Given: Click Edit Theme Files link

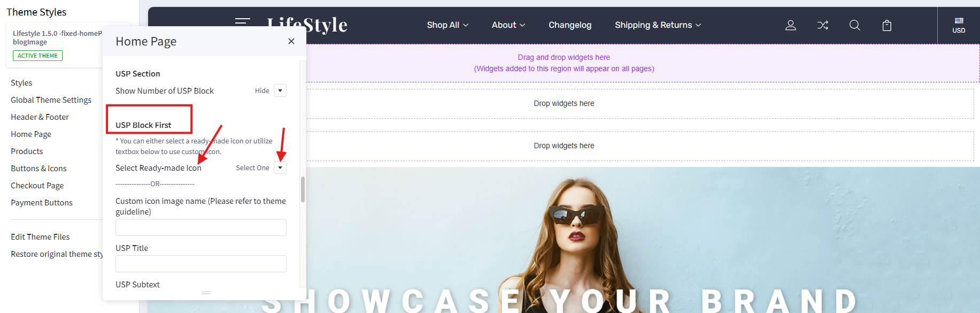Looking at the screenshot, I should click(x=40, y=237).
